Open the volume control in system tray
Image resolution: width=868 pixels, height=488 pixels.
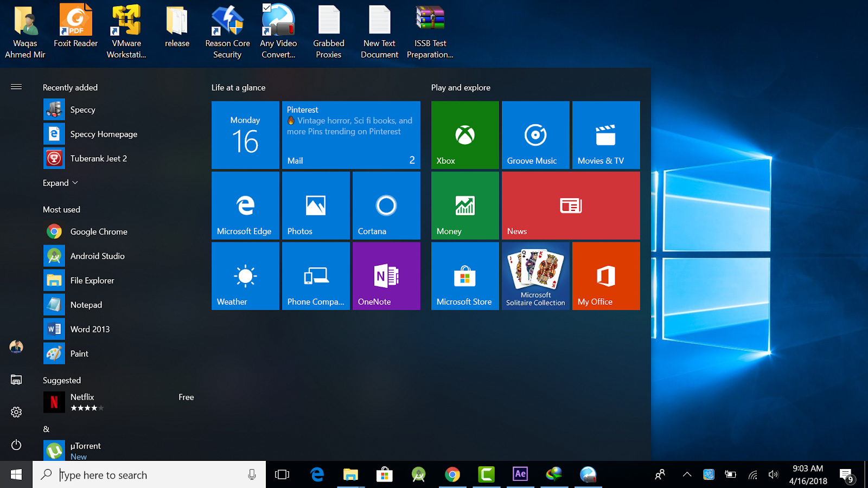773,474
